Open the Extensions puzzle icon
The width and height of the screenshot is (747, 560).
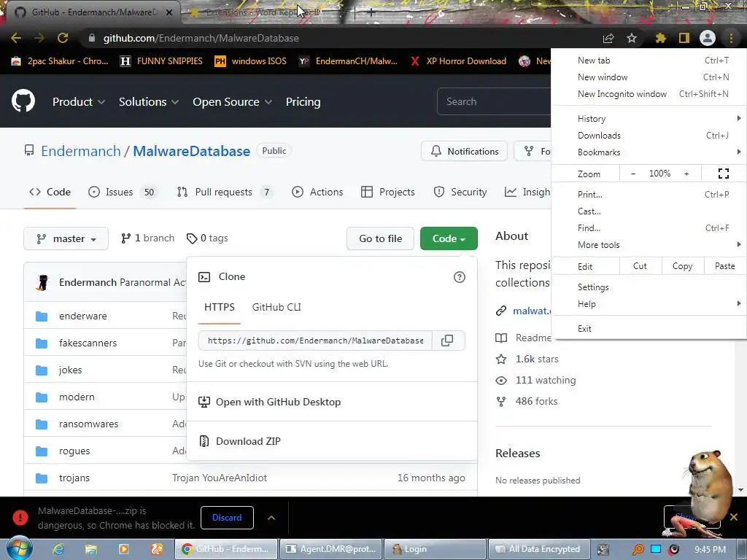point(660,38)
